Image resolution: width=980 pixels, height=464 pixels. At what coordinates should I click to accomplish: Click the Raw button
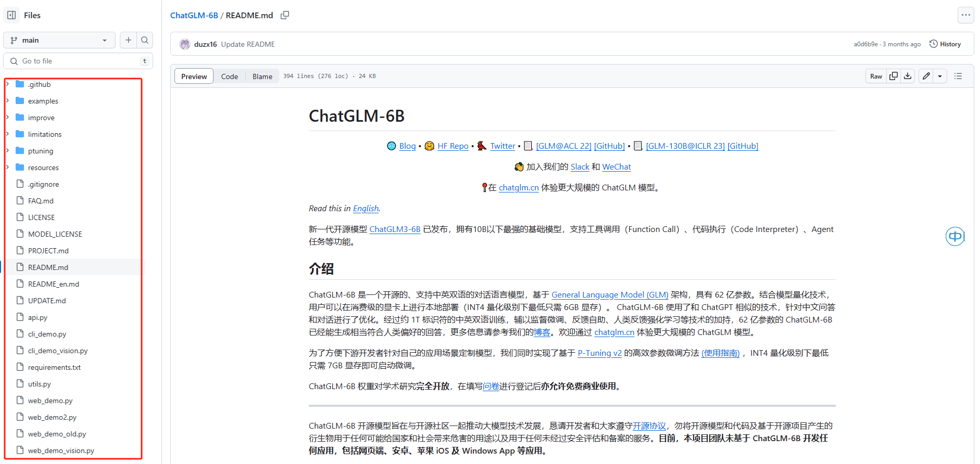point(876,76)
